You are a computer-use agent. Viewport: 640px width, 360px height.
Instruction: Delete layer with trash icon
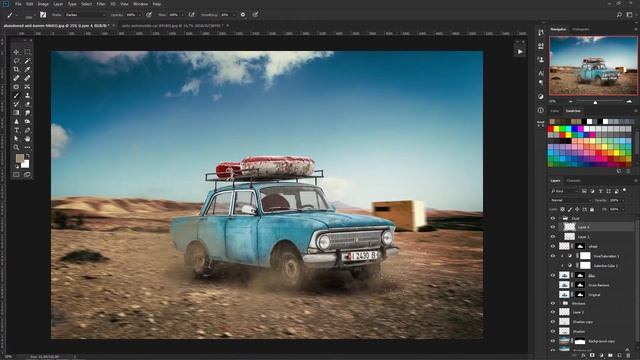click(x=628, y=356)
